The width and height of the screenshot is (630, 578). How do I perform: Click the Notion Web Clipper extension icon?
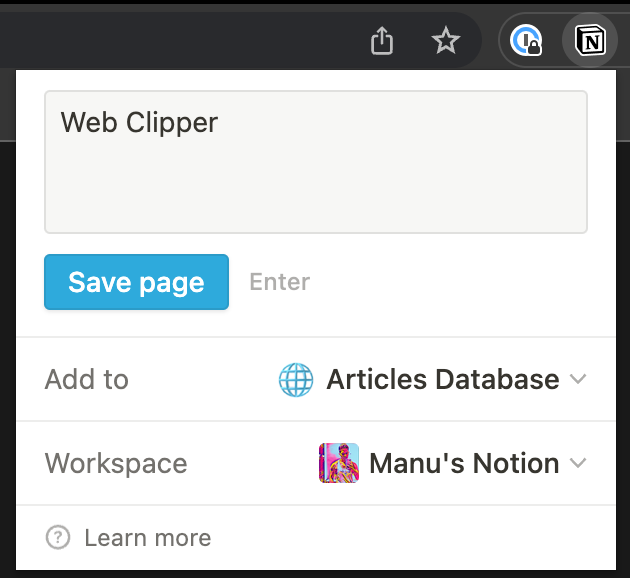click(x=592, y=41)
